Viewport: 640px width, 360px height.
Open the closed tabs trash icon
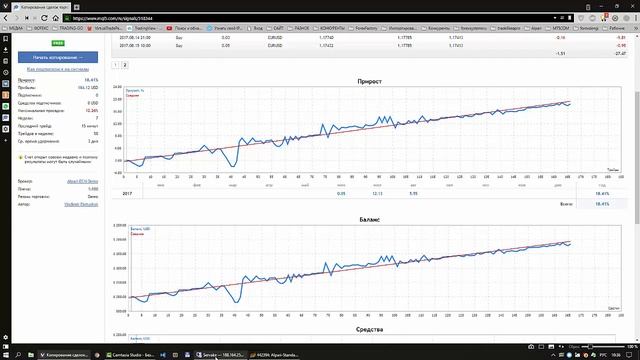pos(588,7)
